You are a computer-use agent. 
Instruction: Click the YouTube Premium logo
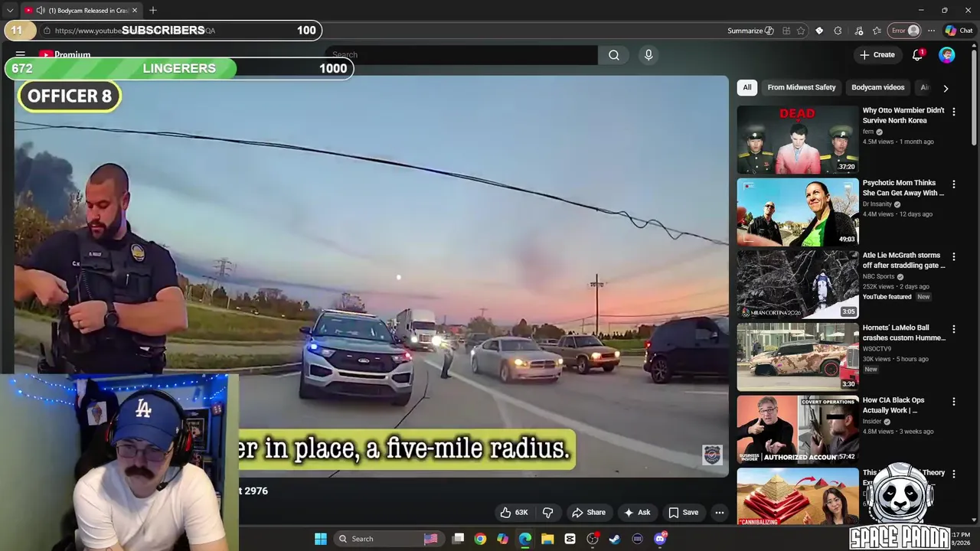tap(65, 55)
